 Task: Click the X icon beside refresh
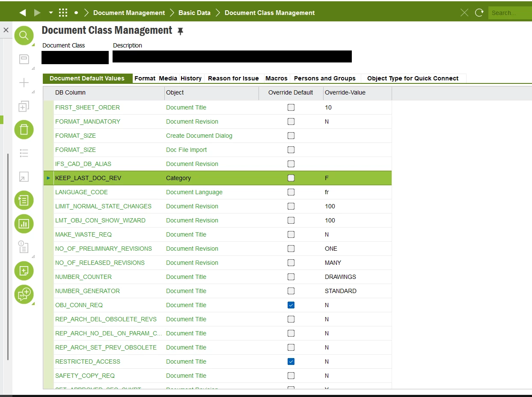pos(464,13)
